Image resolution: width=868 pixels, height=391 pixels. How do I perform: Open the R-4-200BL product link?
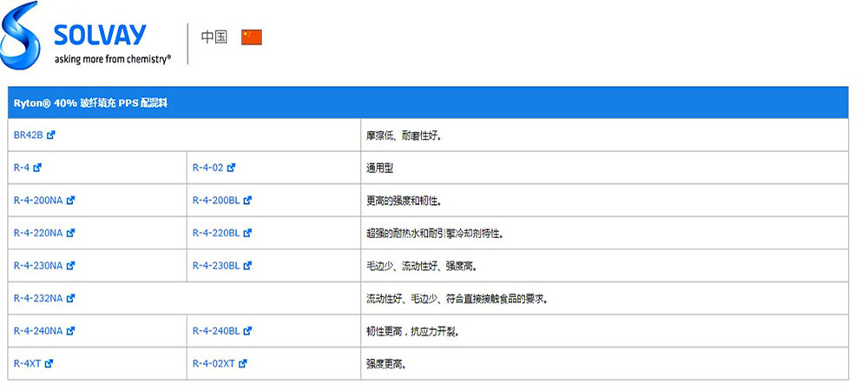click(x=216, y=201)
